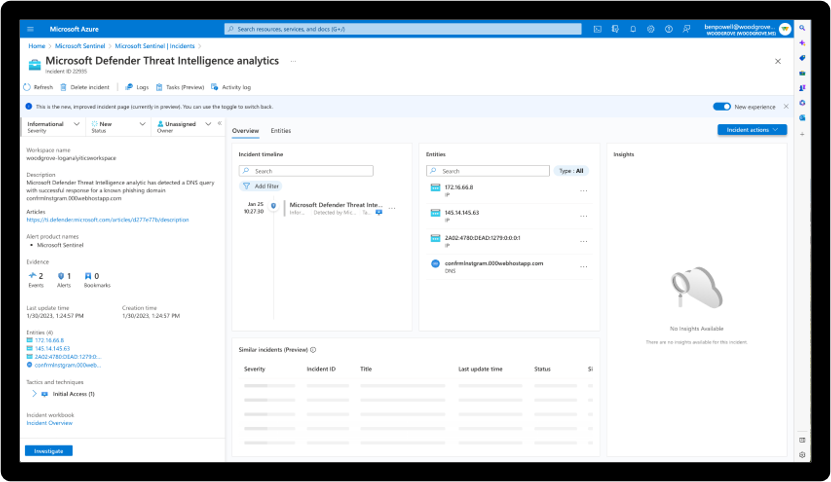831x482 pixels.
Task: Add a browser sidebar app with plus icon
Action: click(802, 134)
